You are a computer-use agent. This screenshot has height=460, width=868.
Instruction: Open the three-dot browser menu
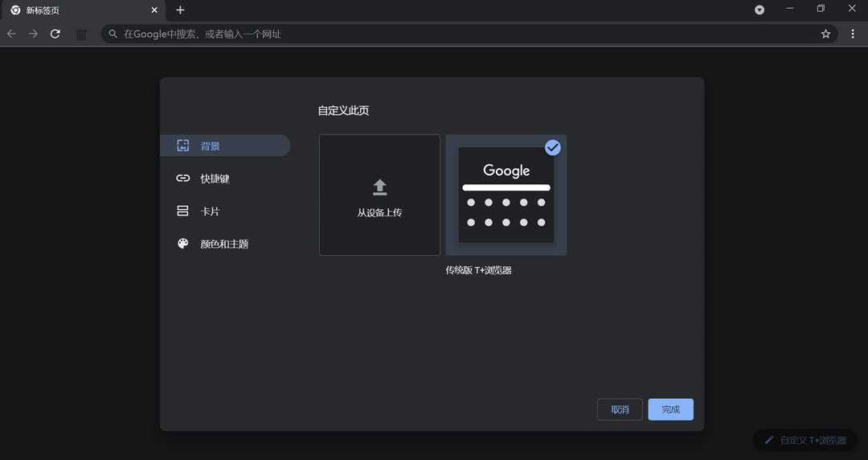click(853, 34)
